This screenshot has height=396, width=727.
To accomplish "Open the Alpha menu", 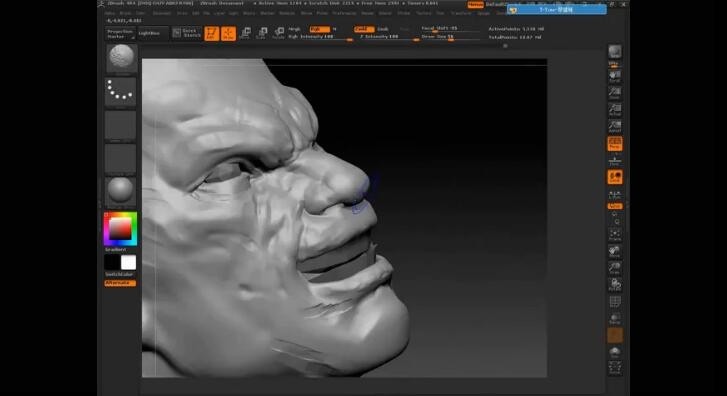I will click(110, 13).
